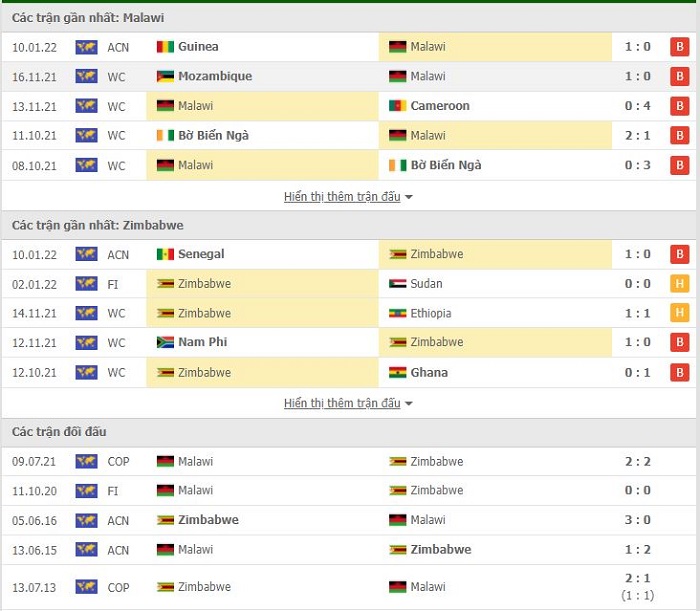
Task: Click the 0 : 4 score against Cameroon
Action: 638,106
